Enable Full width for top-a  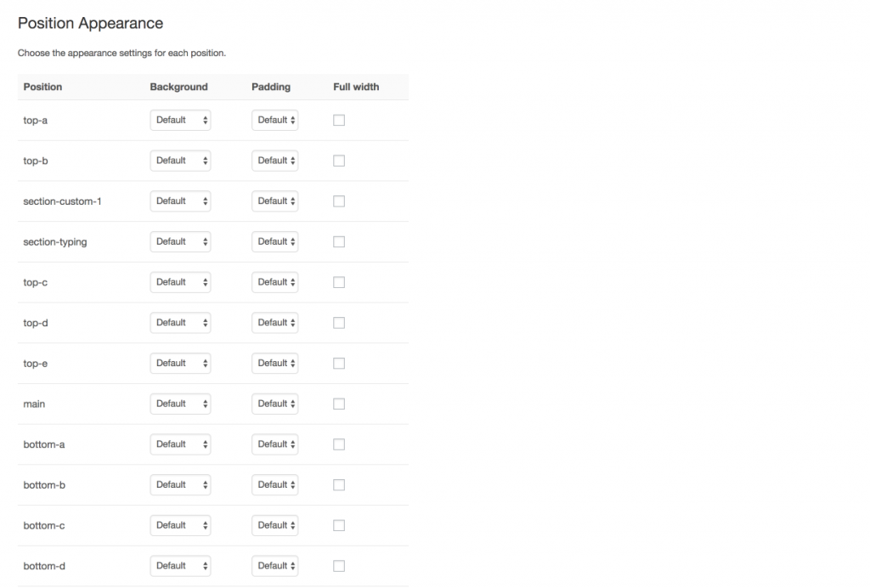click(339, 120)
